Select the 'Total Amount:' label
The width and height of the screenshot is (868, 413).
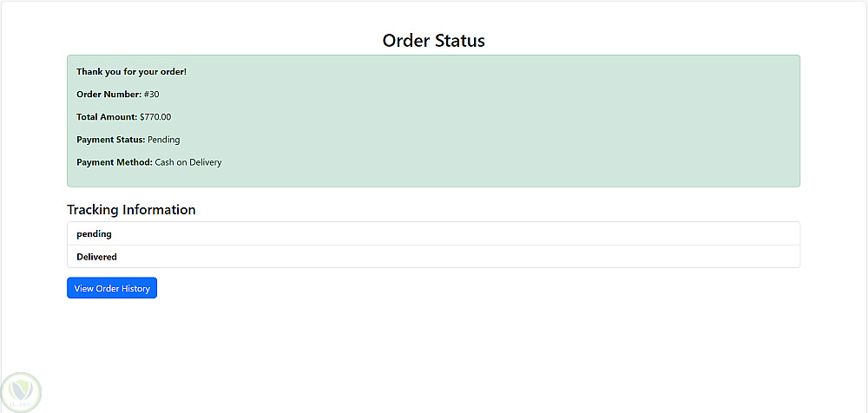[106, 116]
